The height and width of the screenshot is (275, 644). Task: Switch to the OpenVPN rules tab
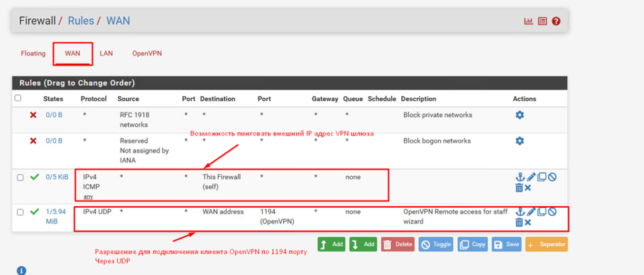tap(147, 53)
